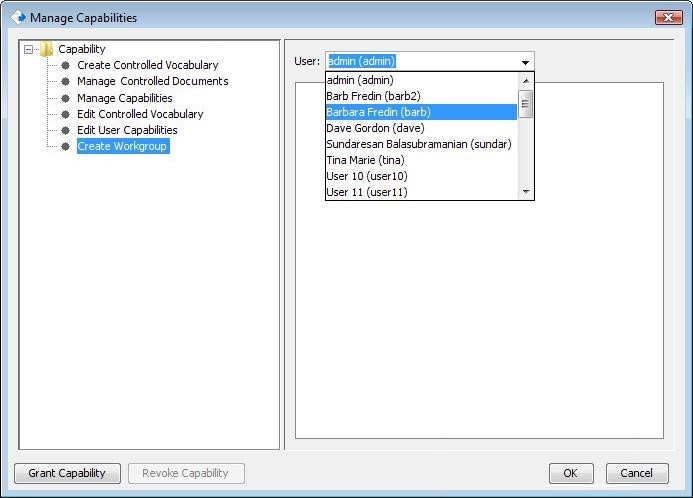Click gear icon beside Edit User Capabilities
Viewport: 693px width, 498px height.
66,130
